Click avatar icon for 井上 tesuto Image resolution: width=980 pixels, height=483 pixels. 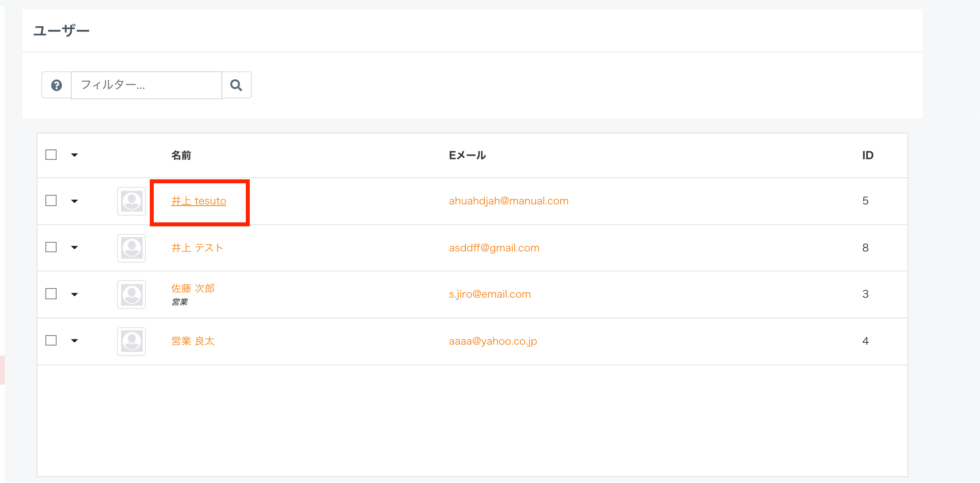(131, 201)
